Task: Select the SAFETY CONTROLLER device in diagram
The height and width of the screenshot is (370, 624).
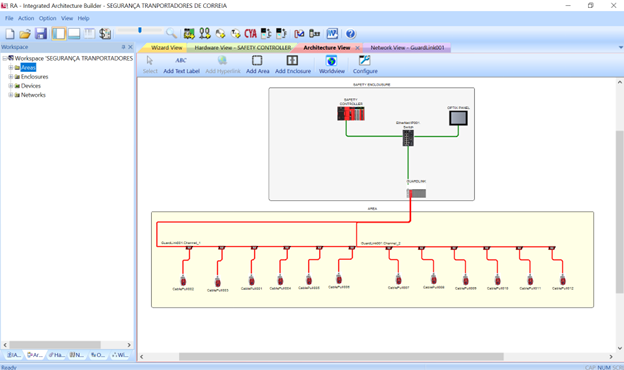Action: click(351, 113)
